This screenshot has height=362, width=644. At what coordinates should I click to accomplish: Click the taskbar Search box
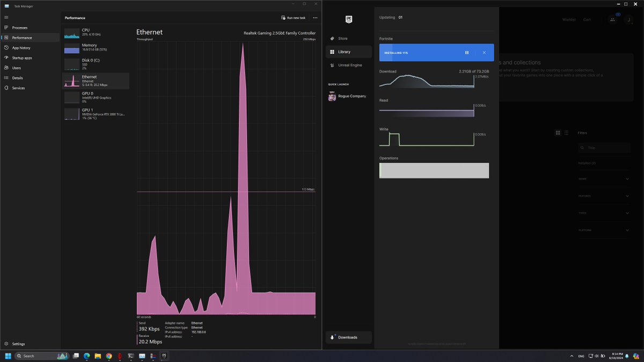[x=42, y=356]
